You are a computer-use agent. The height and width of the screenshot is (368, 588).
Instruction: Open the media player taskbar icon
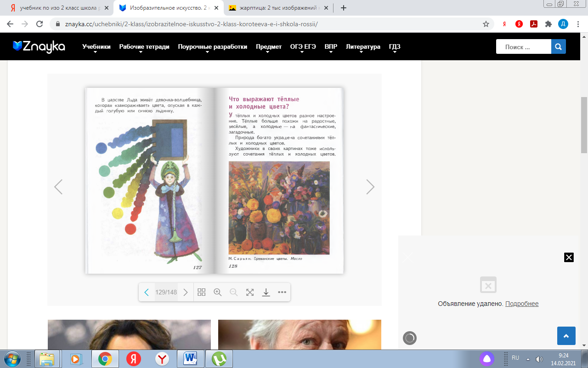pyautogui.click(x=76, y=359)
